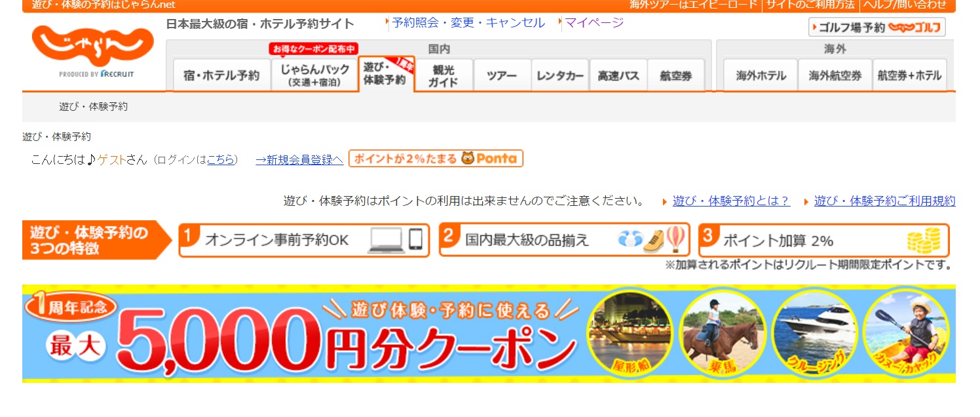The image size is (980, 417).
Task: Click 遊び・体験予約 in the gray sub-navigation bar
Action: click(94, 106)
